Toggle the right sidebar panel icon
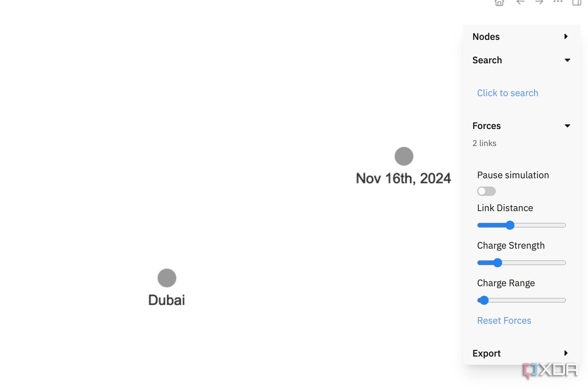The height and width of the screenshot is (390, 588). tap(577, 2)
